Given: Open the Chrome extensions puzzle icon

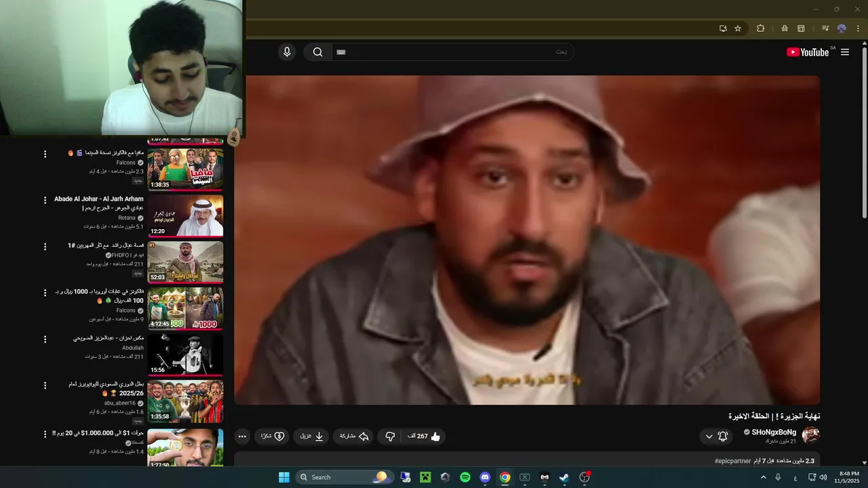Looking at the screenshot, I should 760,28.
